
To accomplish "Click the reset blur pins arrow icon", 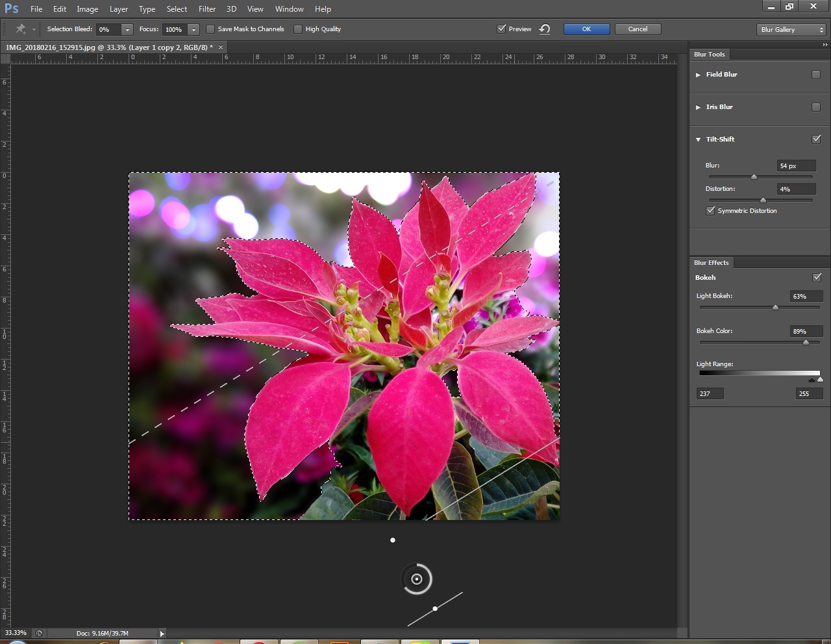I will coord(545,29).
